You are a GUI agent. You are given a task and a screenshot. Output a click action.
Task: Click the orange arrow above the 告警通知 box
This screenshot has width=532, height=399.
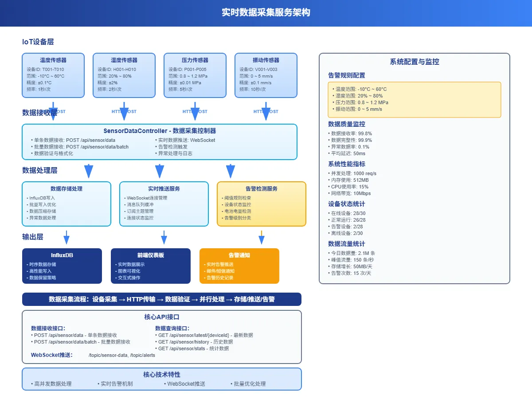[262, 238]
